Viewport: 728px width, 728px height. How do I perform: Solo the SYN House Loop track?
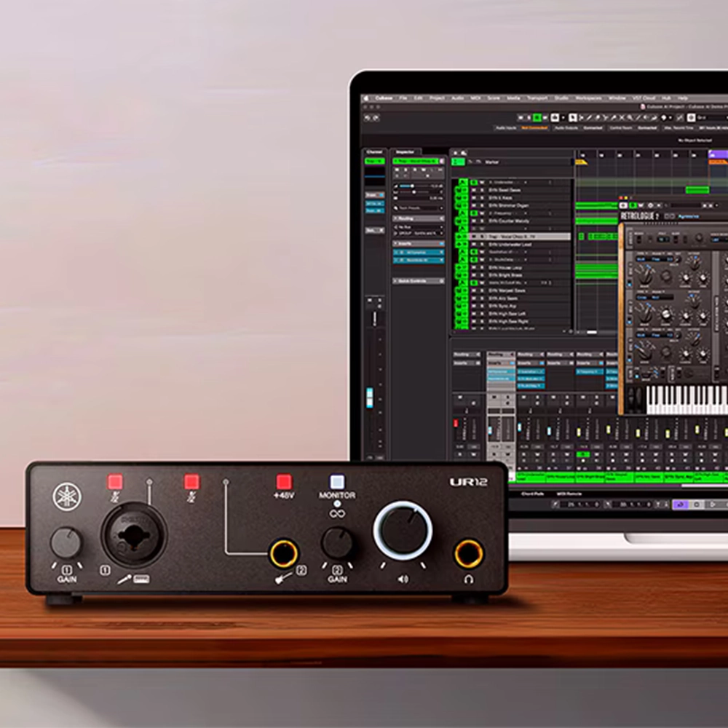481,267
